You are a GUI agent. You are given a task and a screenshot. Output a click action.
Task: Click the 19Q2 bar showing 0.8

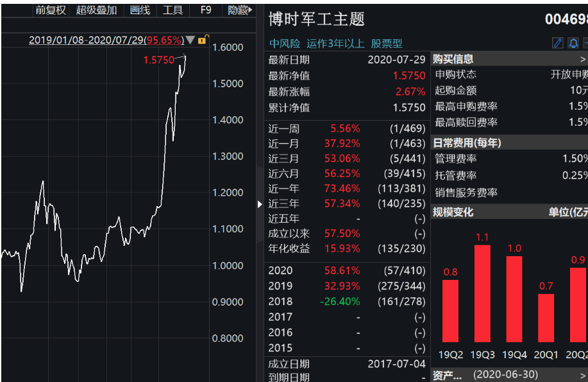click(450, 311)
